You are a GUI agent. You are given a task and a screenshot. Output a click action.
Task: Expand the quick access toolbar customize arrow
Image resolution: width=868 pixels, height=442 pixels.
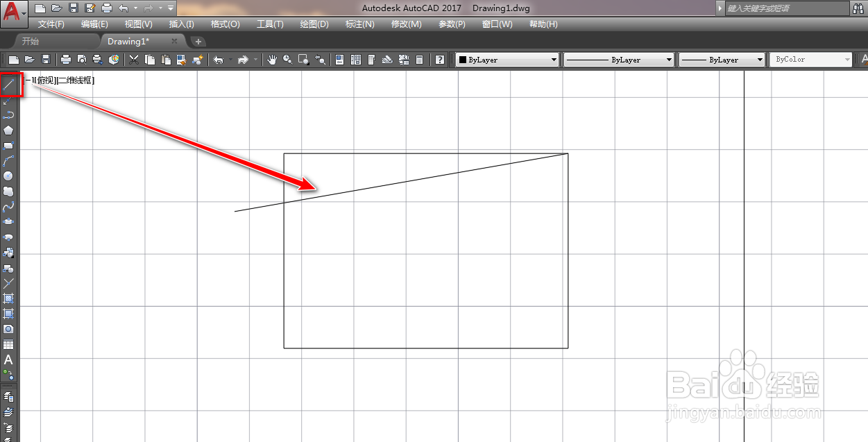pos(171,8)
